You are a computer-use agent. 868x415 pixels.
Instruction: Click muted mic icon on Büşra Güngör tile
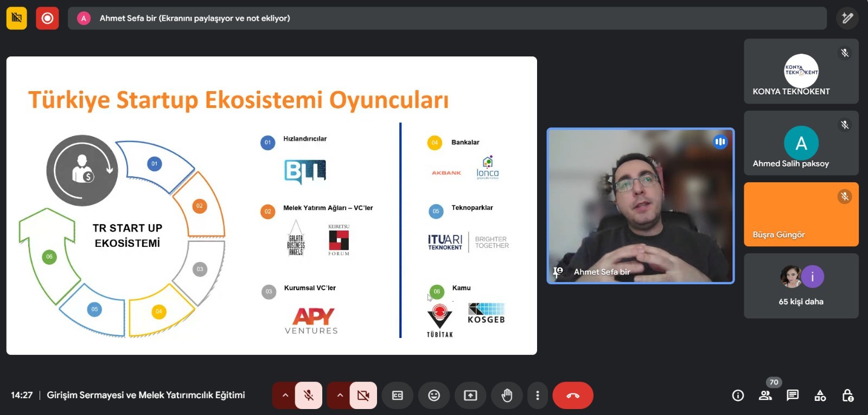[x=845, y=196]
